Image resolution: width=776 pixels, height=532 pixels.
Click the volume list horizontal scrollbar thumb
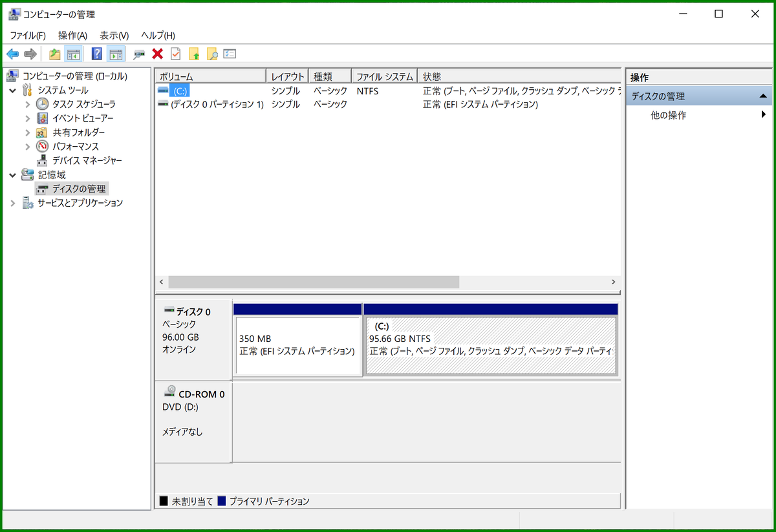point(314,282)
